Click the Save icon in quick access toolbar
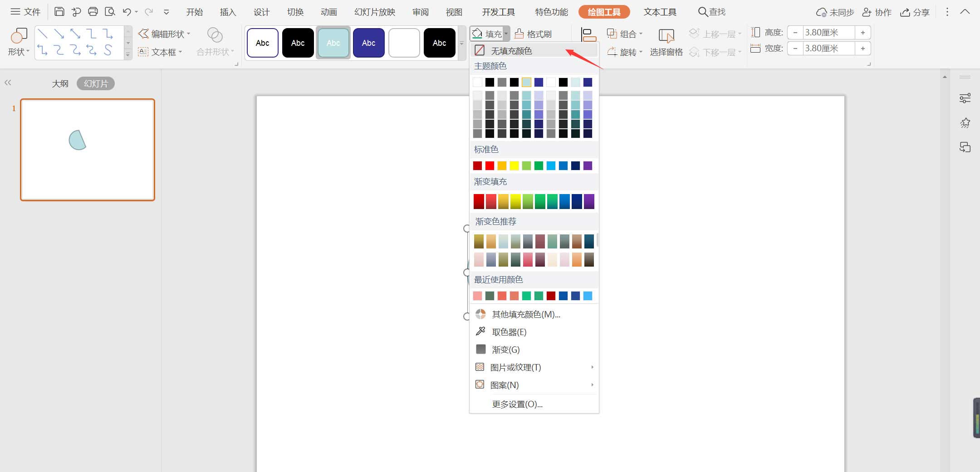 pos(59,12)
